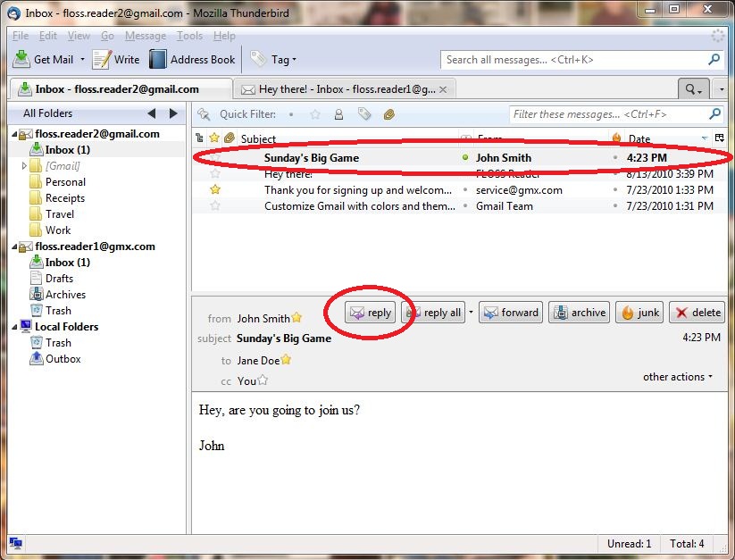Screen dimensions: 735x560
Task: Open the Tag dropdown
Action: pyautogui.click(x=273, y=60)
